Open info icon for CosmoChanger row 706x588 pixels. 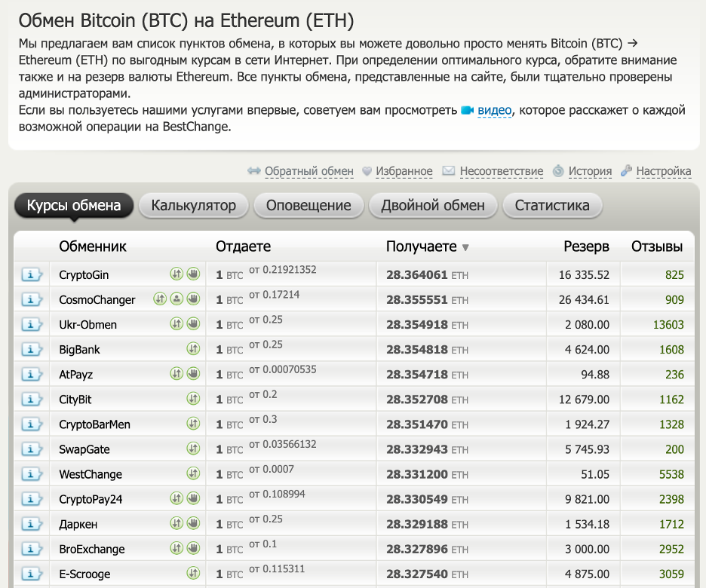coord(32,299)
